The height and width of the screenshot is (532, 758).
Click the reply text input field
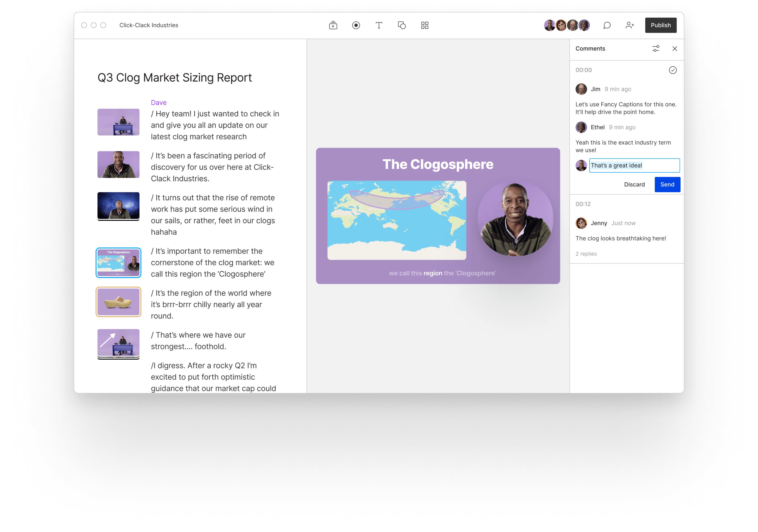pos(634,165)
